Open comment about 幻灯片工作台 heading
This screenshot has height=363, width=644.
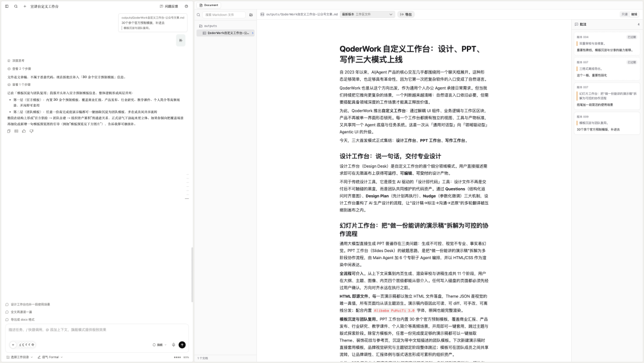tap(606, 96)
